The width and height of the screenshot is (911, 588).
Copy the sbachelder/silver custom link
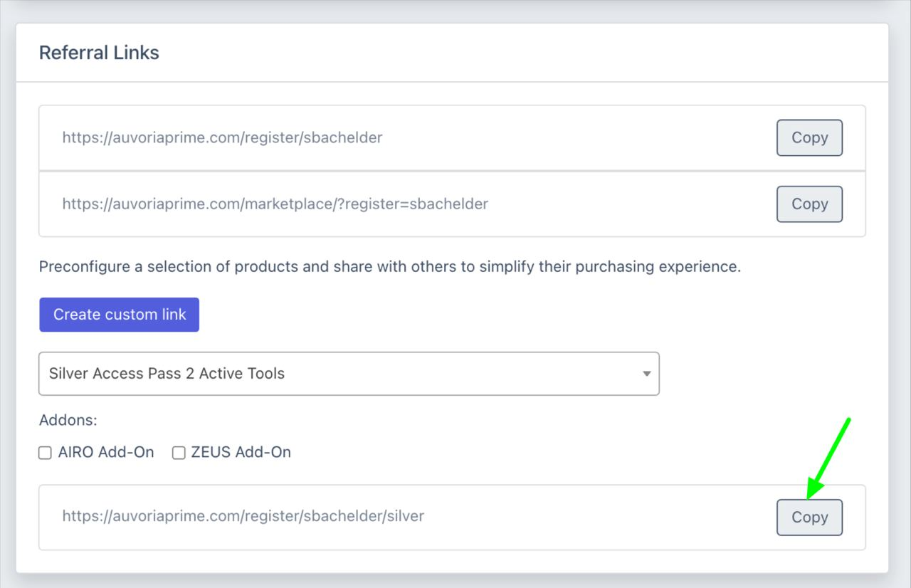(x=809, y=517)
